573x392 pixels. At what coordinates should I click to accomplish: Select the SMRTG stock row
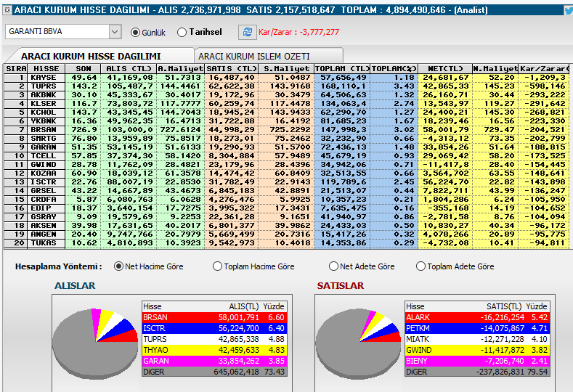[287, 139]
